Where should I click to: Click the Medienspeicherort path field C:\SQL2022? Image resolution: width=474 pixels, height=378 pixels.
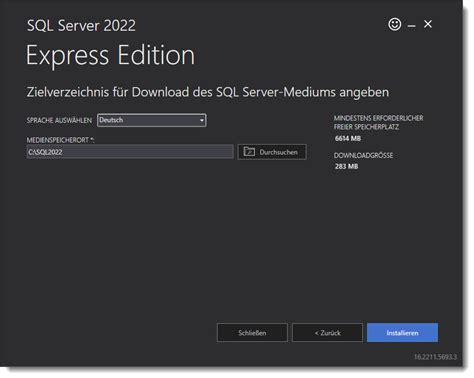point(130,152)
